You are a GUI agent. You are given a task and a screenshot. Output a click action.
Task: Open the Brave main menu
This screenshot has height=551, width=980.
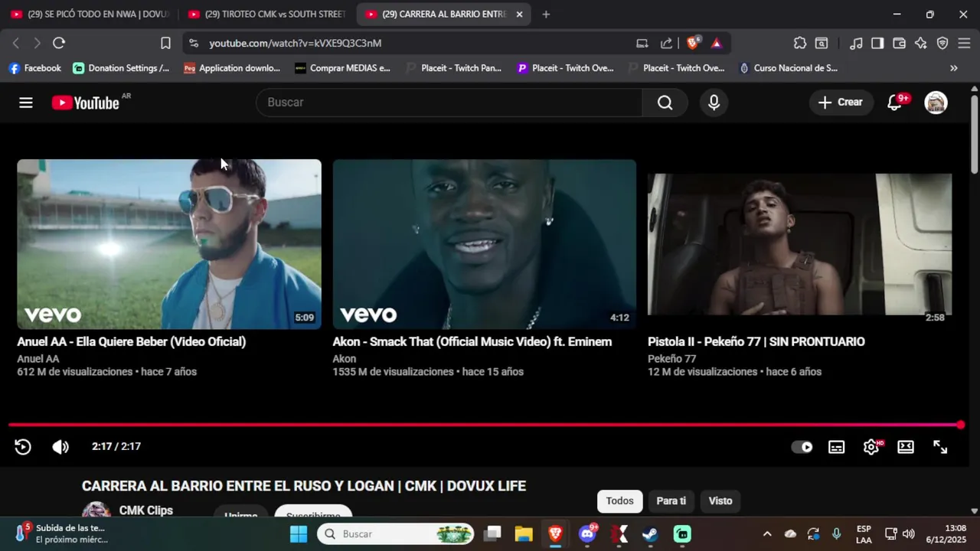click(964, 43)
